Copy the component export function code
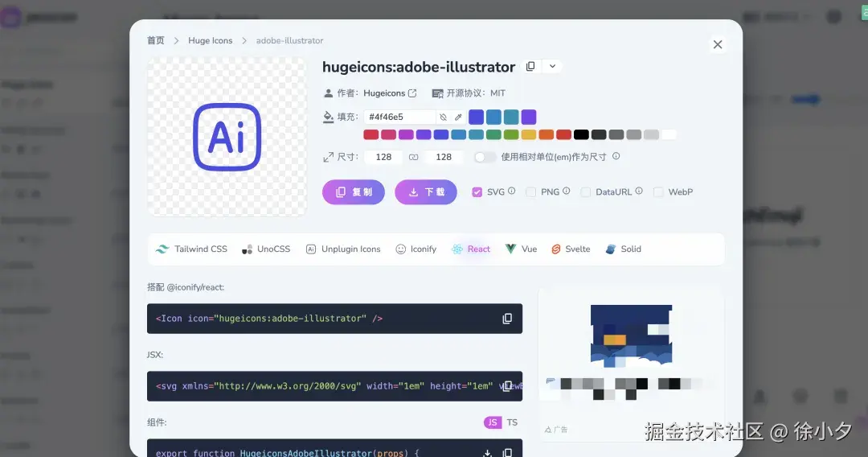Viewport: 868px width, 457px height. (507, 453)
